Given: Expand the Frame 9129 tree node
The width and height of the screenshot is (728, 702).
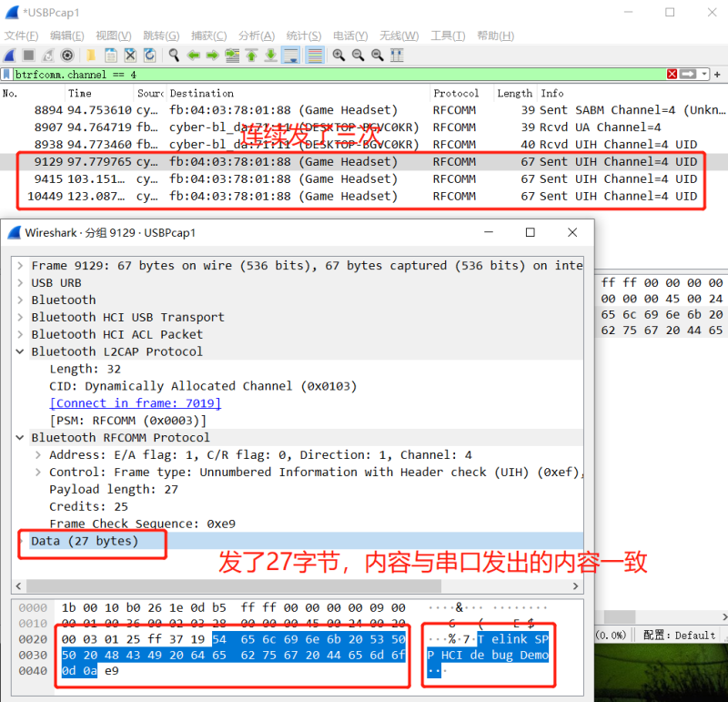Looking at the screenshot, I should pos(21,266).
